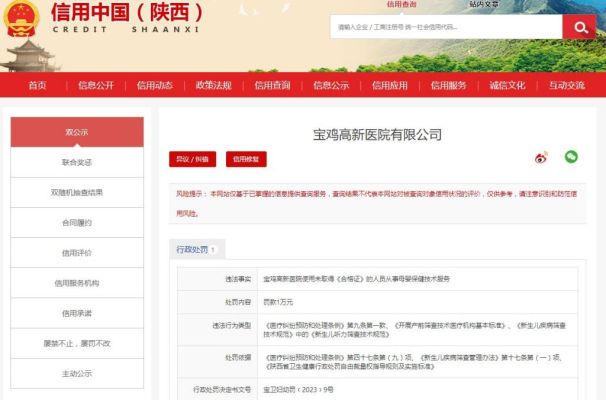The width and height of the screenshot is (606, 400).
Task: Select 信用承诺 in the sidebar
Action: [x=77, y=313]
